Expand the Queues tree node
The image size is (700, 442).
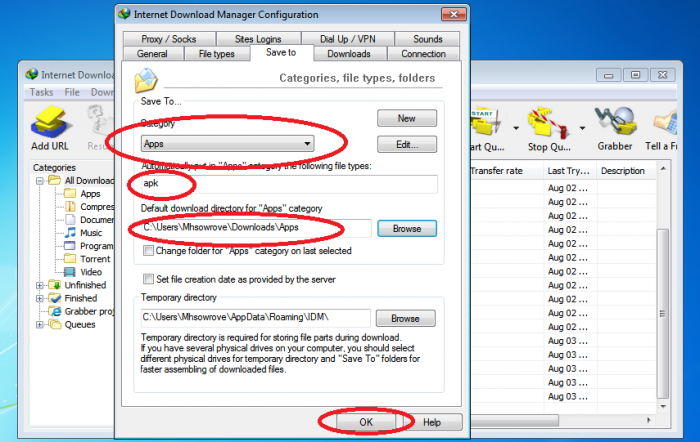(40, 325)
